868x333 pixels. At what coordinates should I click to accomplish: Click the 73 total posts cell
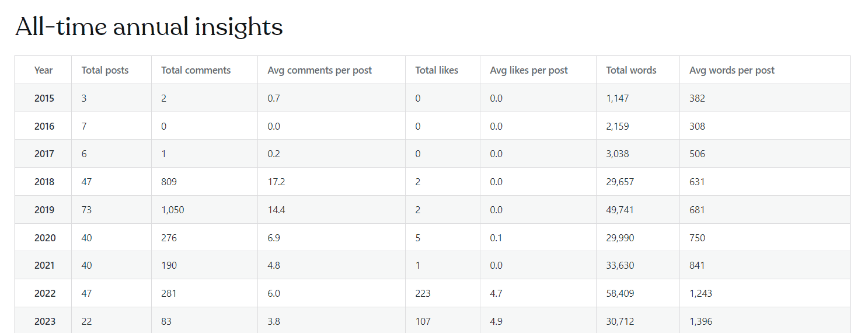(86, 210)
